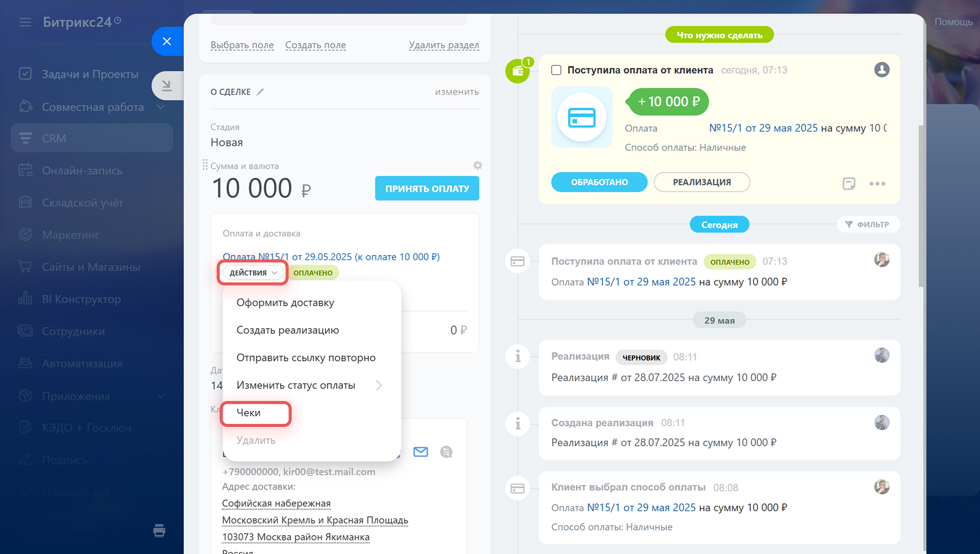This screenshot has width=980, height=554.
Task: Click the ОПЛАЧЕНО status badge in payment block
Action: coord(313,273)
